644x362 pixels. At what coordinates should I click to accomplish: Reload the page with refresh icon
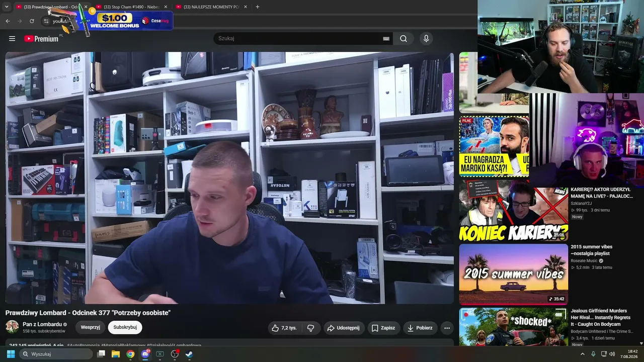coord(32,21)
